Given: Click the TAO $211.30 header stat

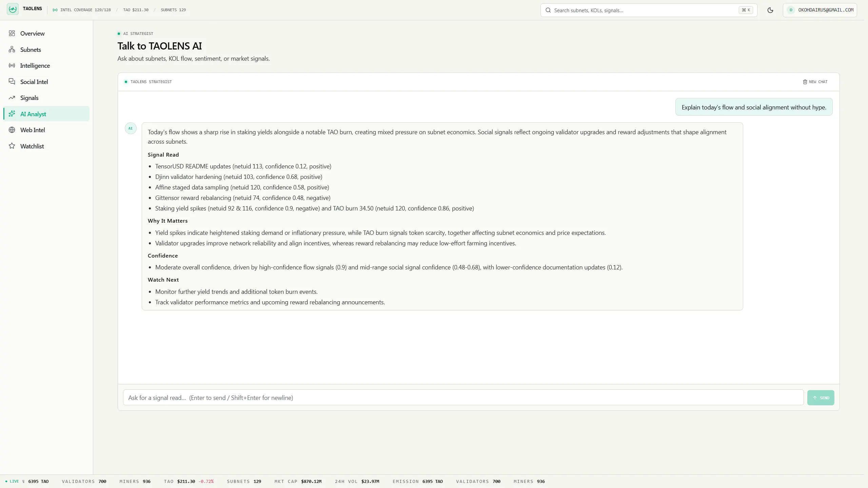Looking at the screenshot, I should [136, 10].
